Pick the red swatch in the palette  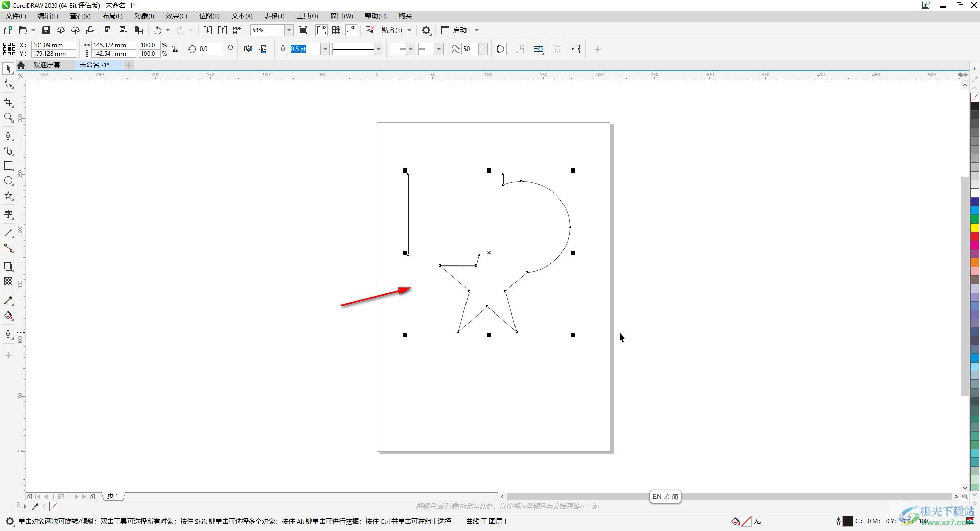(x=975, y=236)
